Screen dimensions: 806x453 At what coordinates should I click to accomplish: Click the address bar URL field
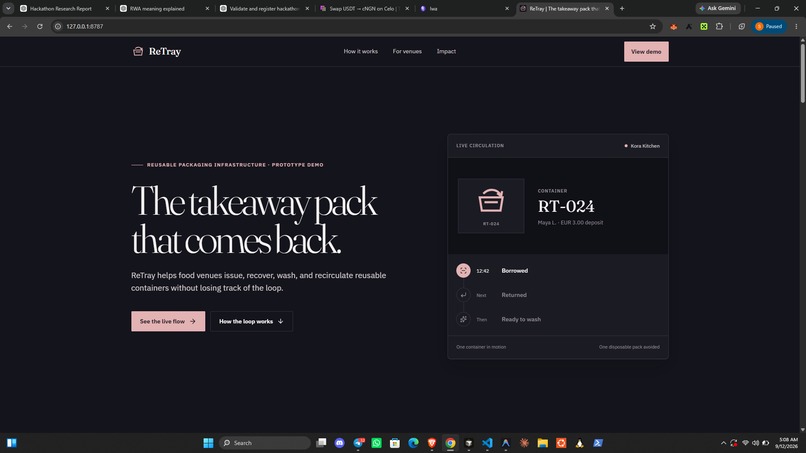[x=355, y=26]
